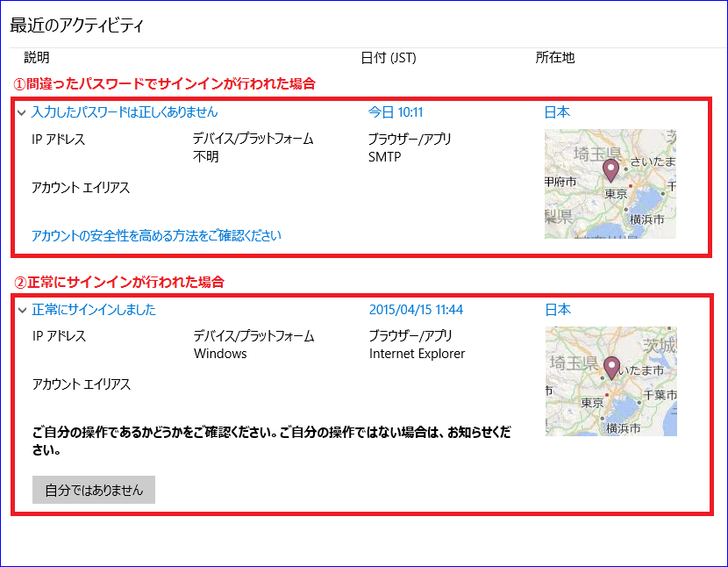The height and width of the screenshot is (567, 728).
Task: Click the 2015/04/15 11:44 date link
Action: pyautogui.click(x=416, y=310)
